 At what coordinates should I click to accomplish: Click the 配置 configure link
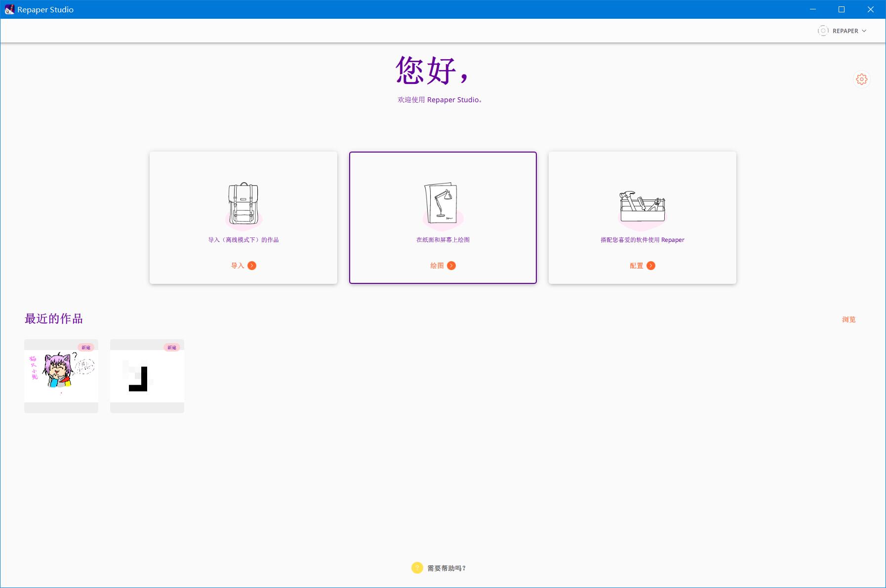pyautogui.click(x=637, y=266)
